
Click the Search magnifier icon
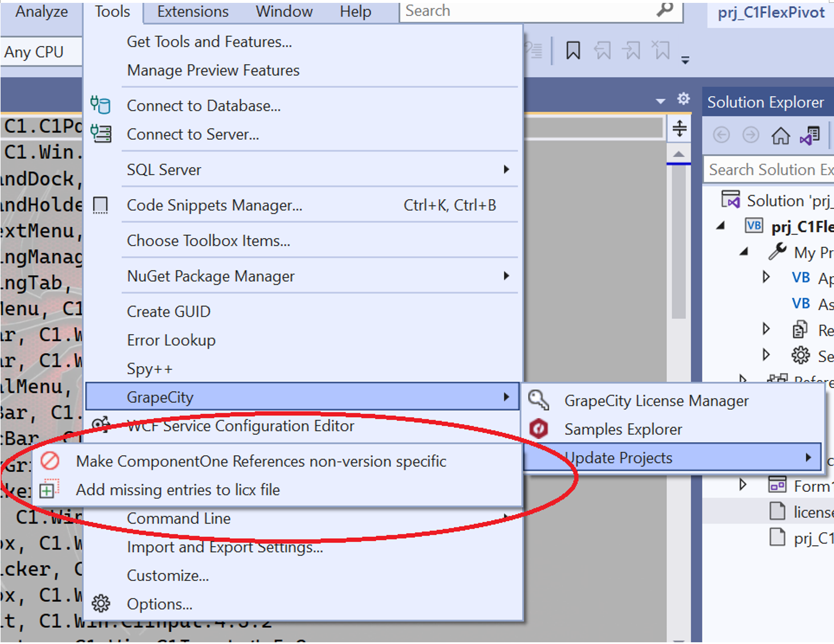pos(665,10)
